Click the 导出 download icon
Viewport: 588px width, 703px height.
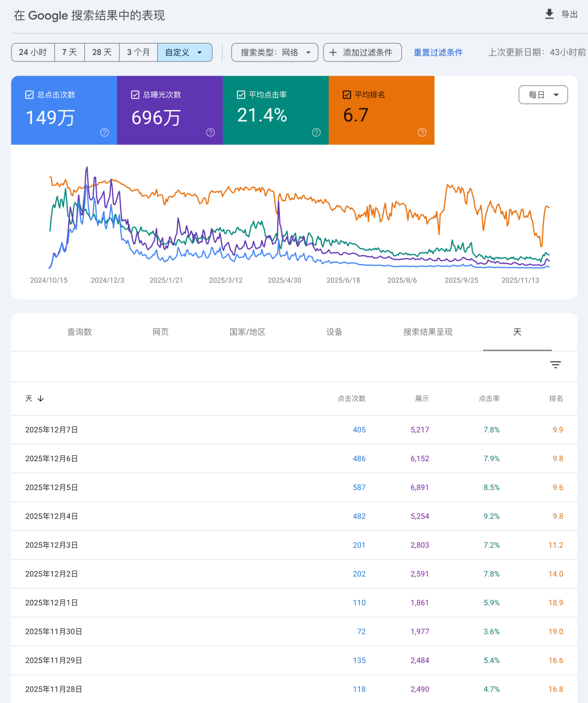click(x=549, y=14)
